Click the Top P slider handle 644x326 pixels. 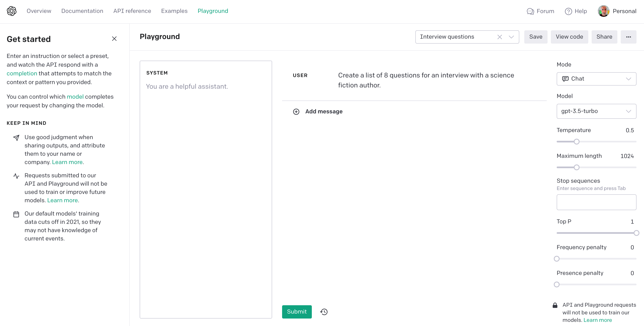(636, 233)
